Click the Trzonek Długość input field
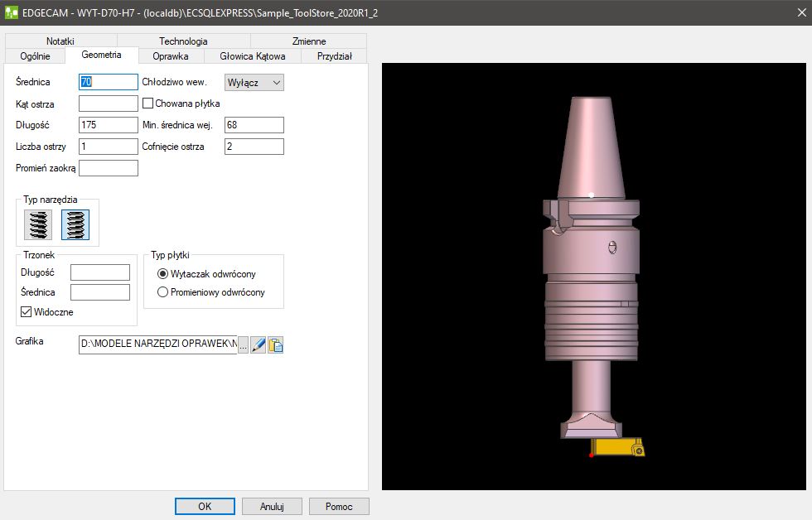The width and height of the screenshot is (812, 520). 100,272
